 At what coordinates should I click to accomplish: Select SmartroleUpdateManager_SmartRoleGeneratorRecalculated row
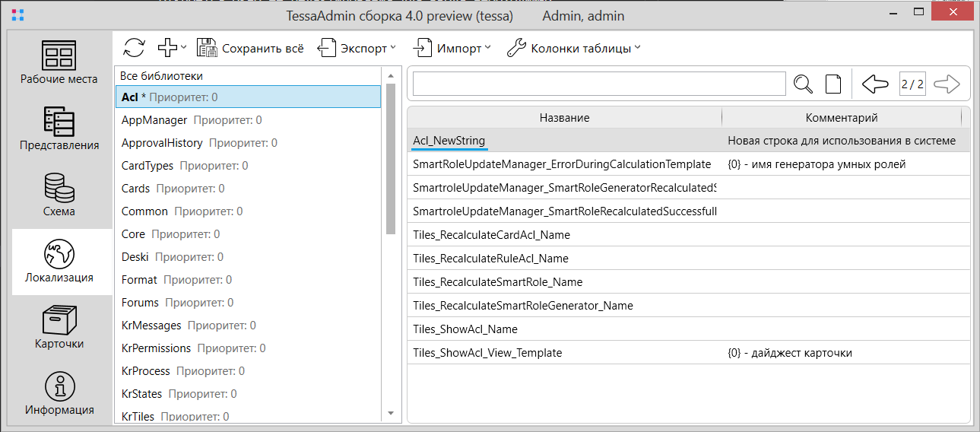(x=689, y=188)
